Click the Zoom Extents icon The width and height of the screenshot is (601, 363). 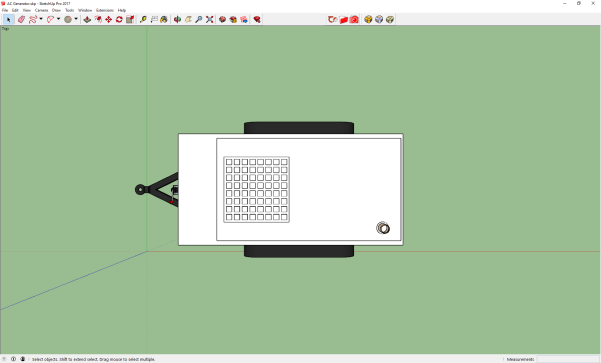click(x=209, y=19)
